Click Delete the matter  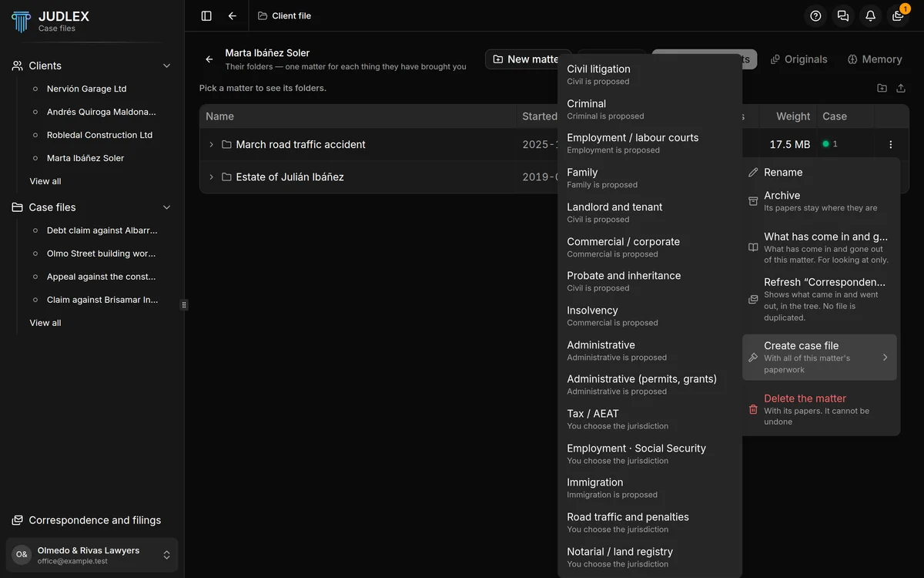821,410
